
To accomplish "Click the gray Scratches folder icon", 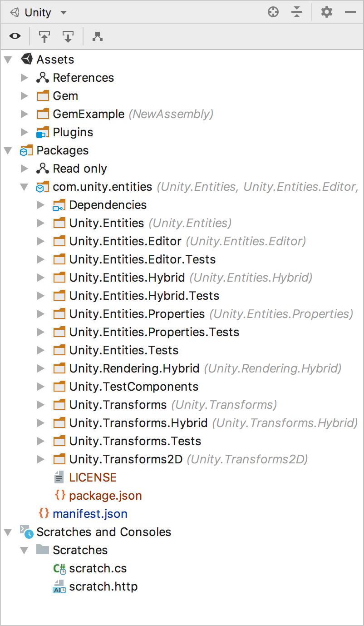I will click(x=43, y=550).
